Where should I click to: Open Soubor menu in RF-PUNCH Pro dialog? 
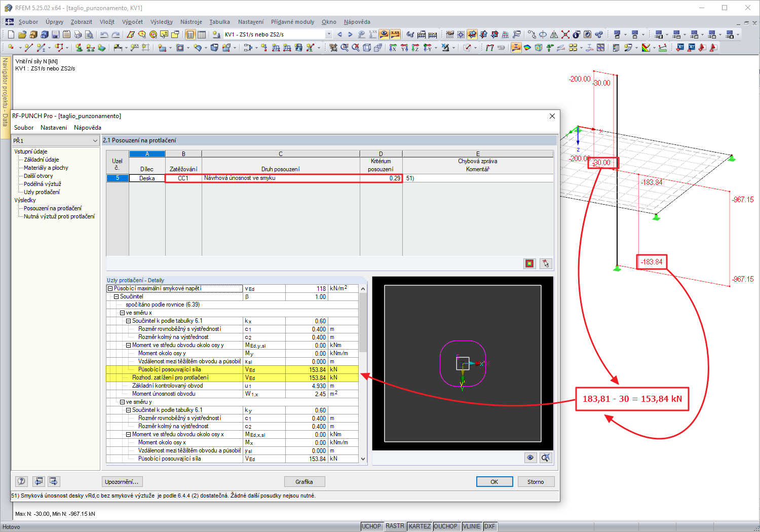[24, 128]
